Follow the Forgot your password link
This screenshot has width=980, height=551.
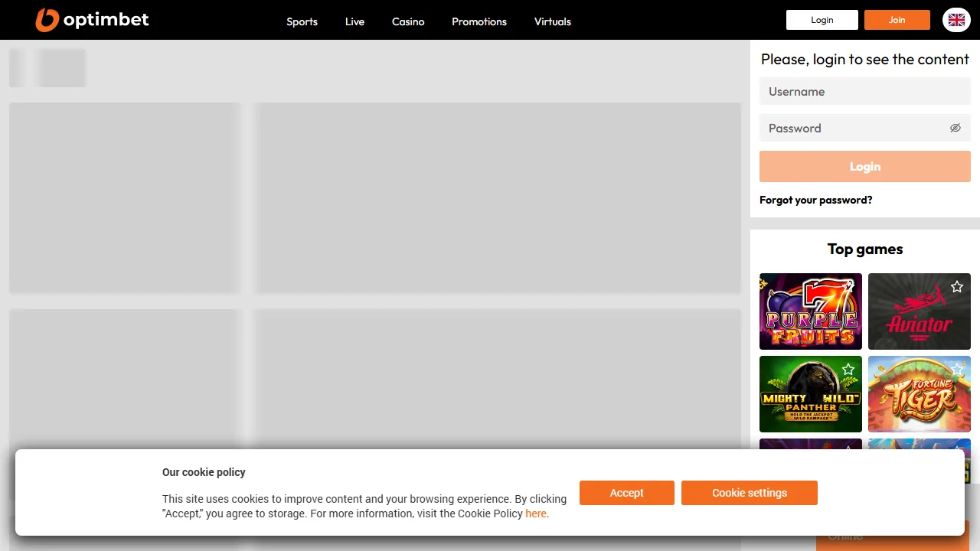pos(816,200)
